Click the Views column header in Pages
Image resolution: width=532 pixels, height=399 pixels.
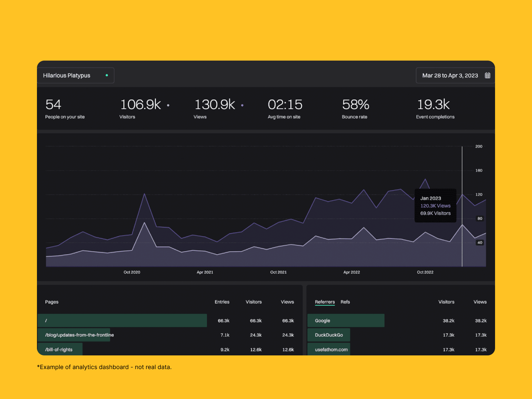tap(287, 302)
